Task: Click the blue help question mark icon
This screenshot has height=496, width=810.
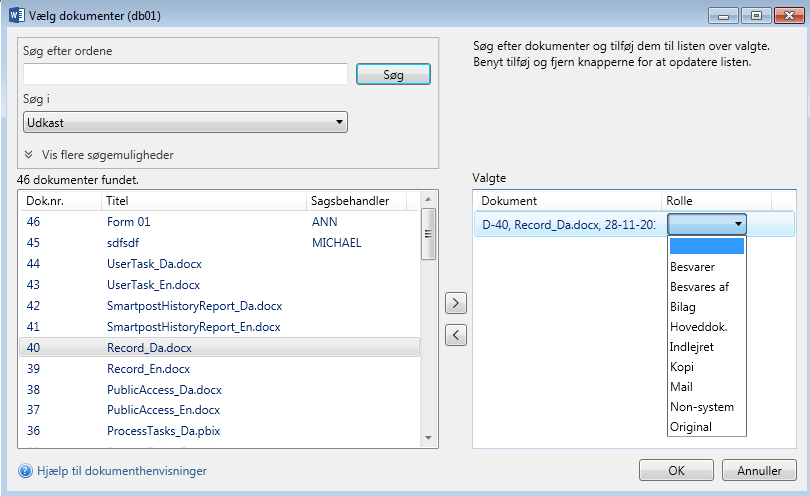Action: point(25,470)
